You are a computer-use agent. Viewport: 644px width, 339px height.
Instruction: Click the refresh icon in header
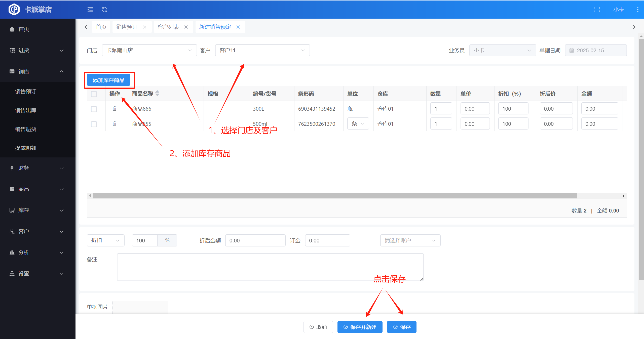(104, 10)
